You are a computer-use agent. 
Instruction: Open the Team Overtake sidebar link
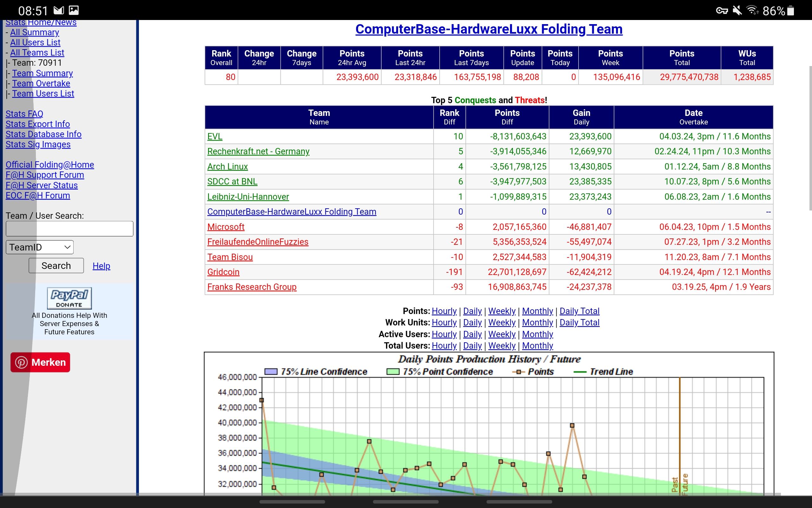coord(41,83)
